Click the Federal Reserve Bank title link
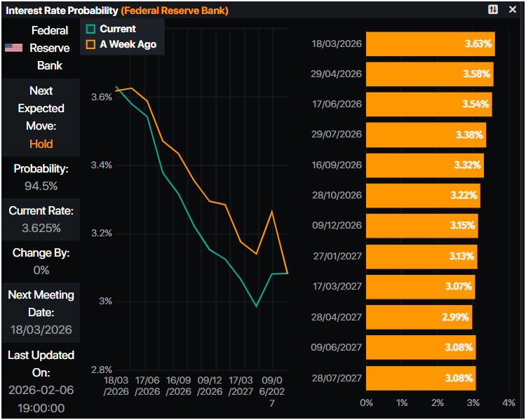 [175, 11]
